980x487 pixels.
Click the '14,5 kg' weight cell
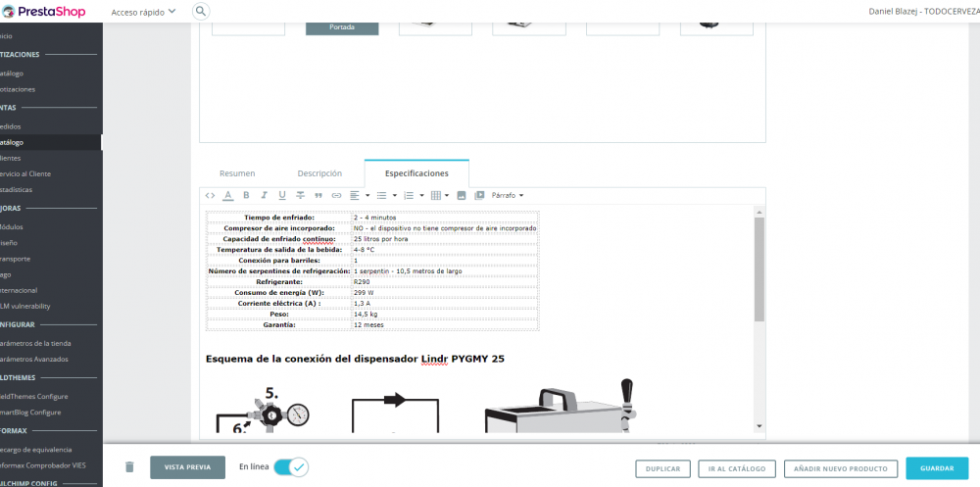point(444,315)
